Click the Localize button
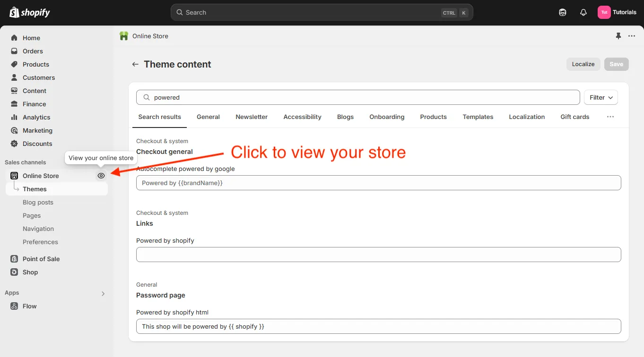Screen dimensions: 644x357 tap(583, 64)
